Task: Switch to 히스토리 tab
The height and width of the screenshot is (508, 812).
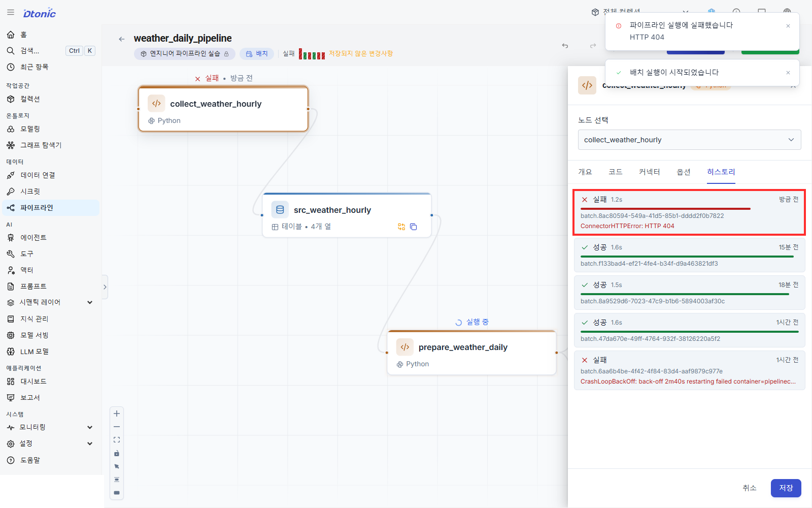Action: (721, 172)
